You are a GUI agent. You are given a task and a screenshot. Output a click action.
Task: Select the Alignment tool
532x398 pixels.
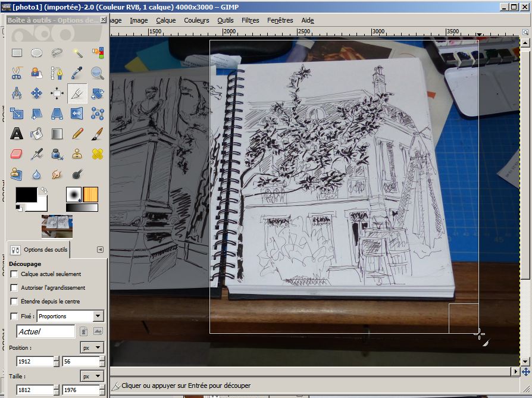57,93
